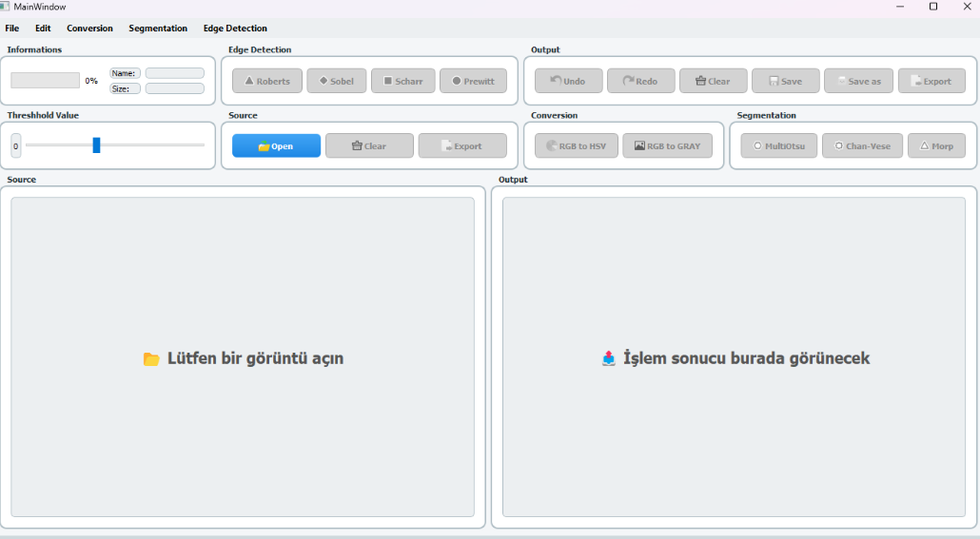
Task: Click the Clear button in Output panel
Action: [x=713, y=81]
